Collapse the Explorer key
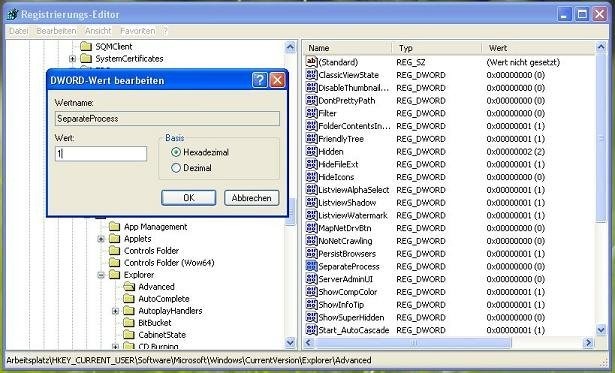Screen dimensions: 615x373 tap(101, 275)
